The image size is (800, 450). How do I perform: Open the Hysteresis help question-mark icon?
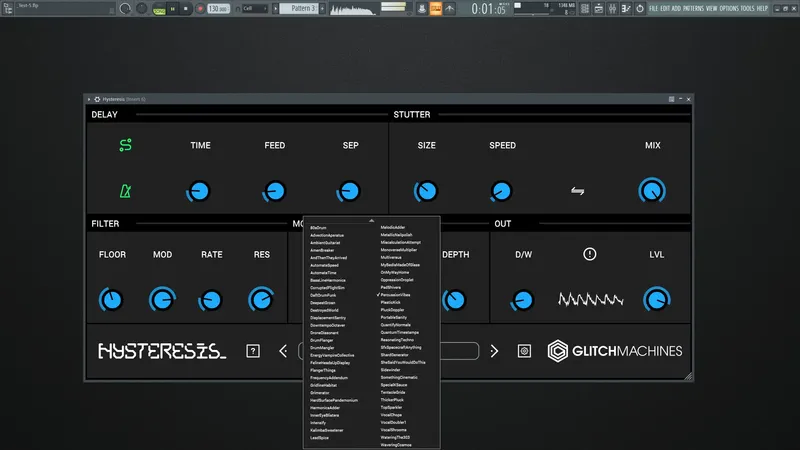click(x=253, y=351)
